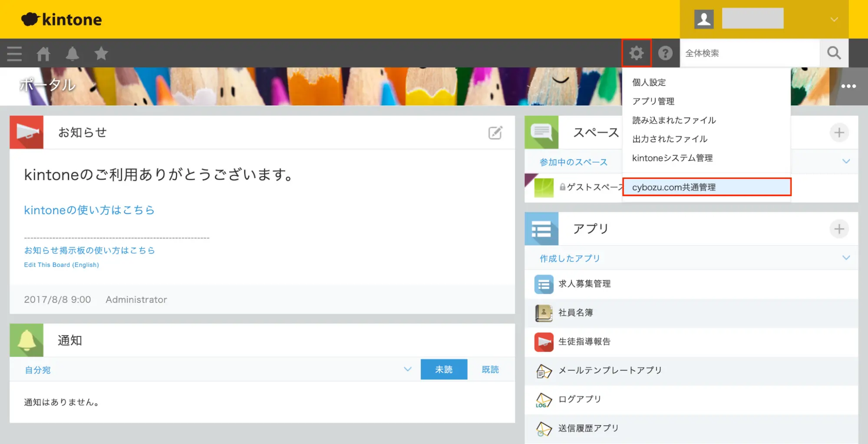
Task: Click the 生徒指導報告 megaphone app icon
Action: [544, 342]
